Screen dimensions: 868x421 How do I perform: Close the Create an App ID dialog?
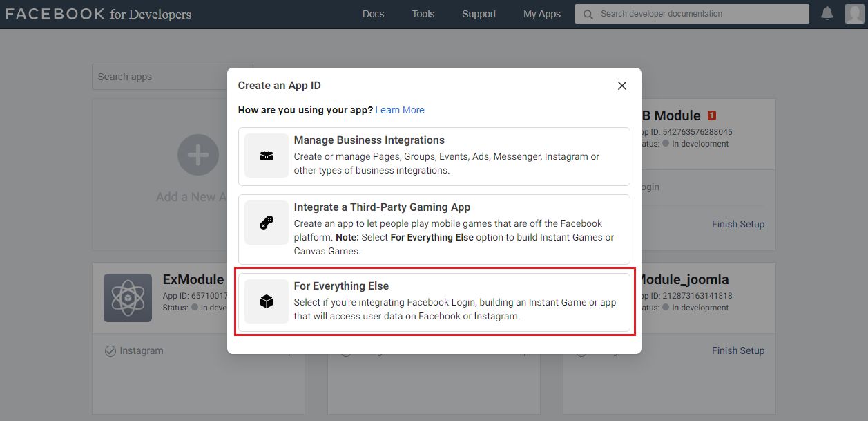(x=622, y=86)
